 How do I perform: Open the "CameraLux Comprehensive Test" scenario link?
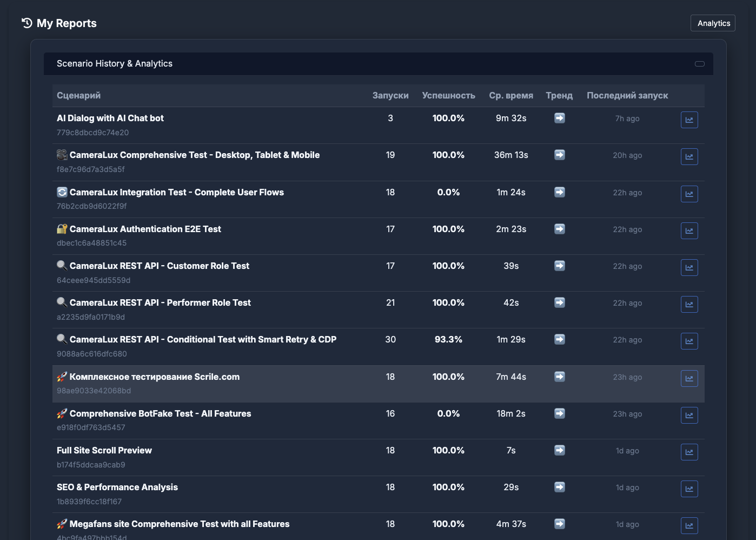tap(195, 155)
